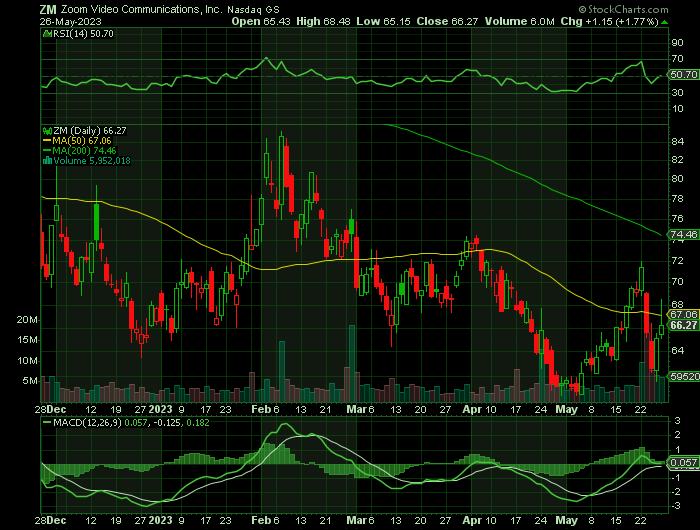
Task: Select the 'Zoom Video Communications, Inc.' title
Action: click(x=142, y=9)
